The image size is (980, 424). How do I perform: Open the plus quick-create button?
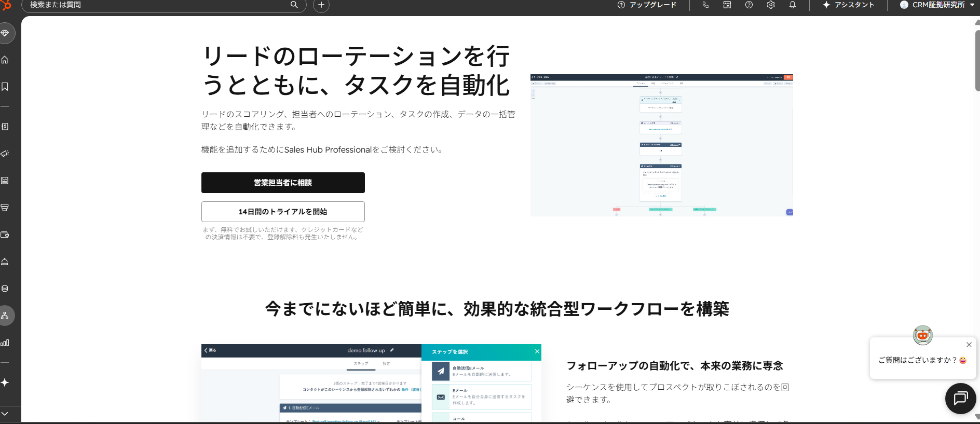[x=321, y=5]
